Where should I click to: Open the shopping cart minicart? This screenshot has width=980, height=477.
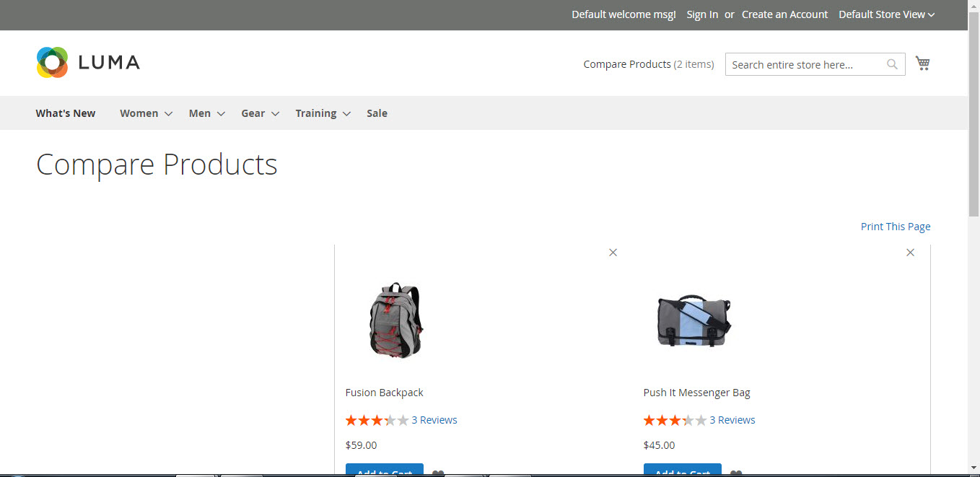[x=922, y=63]
